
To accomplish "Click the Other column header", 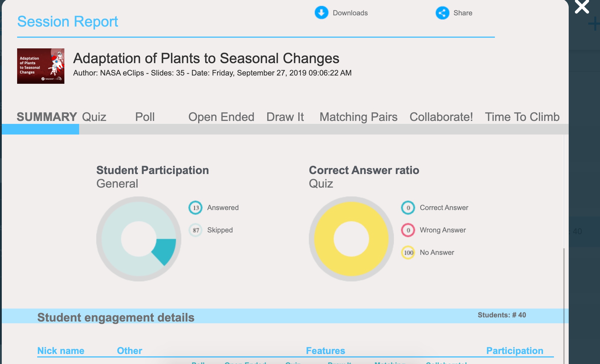I will 129,351.
